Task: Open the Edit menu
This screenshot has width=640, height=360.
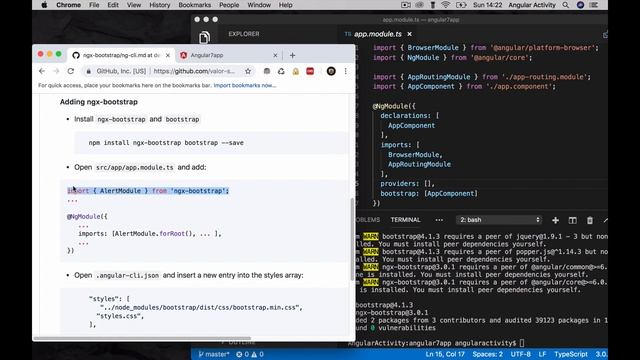Action: 113,5
